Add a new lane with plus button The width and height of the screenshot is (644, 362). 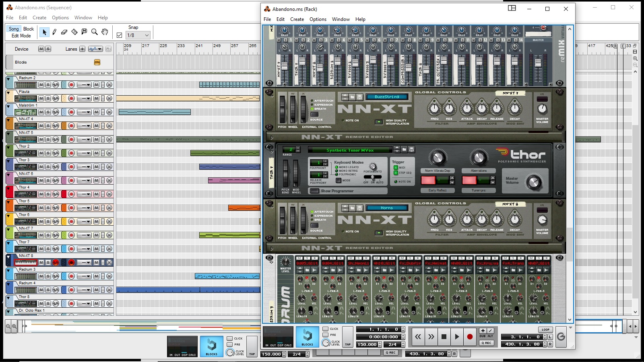click(82, 49)
